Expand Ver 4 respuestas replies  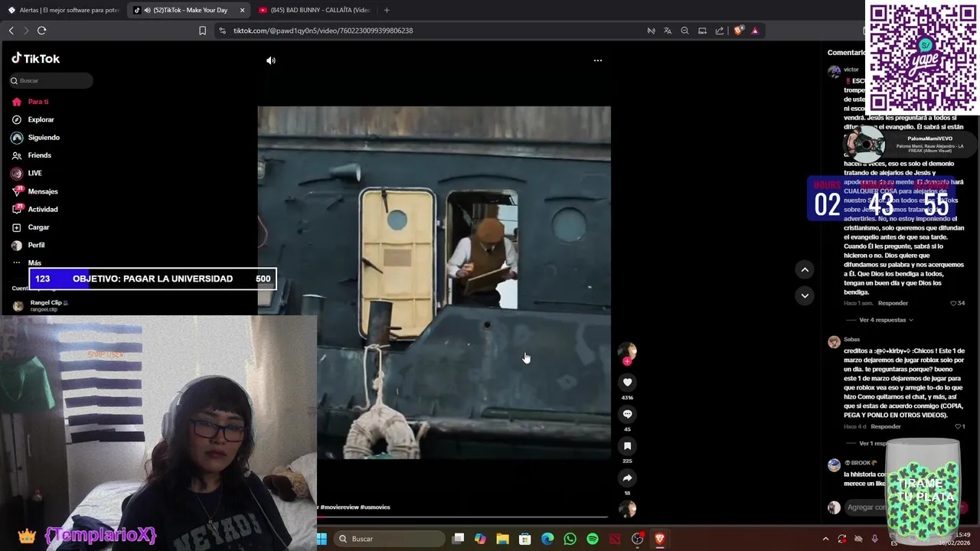click(886, 320)
